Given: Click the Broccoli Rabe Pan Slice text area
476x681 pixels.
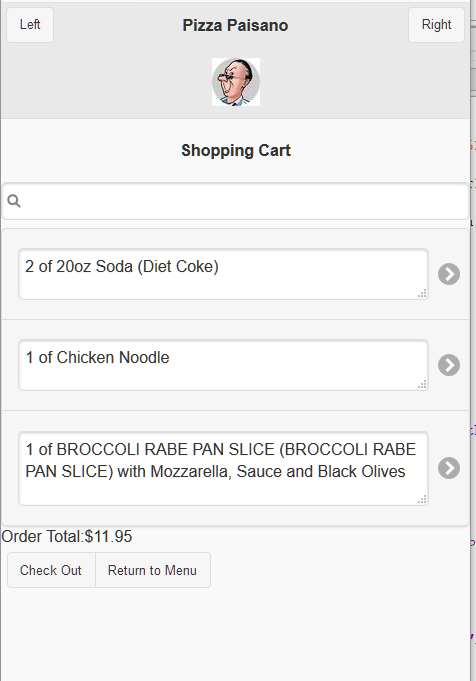Looking at the screenshot, I should tap(223, 468).
